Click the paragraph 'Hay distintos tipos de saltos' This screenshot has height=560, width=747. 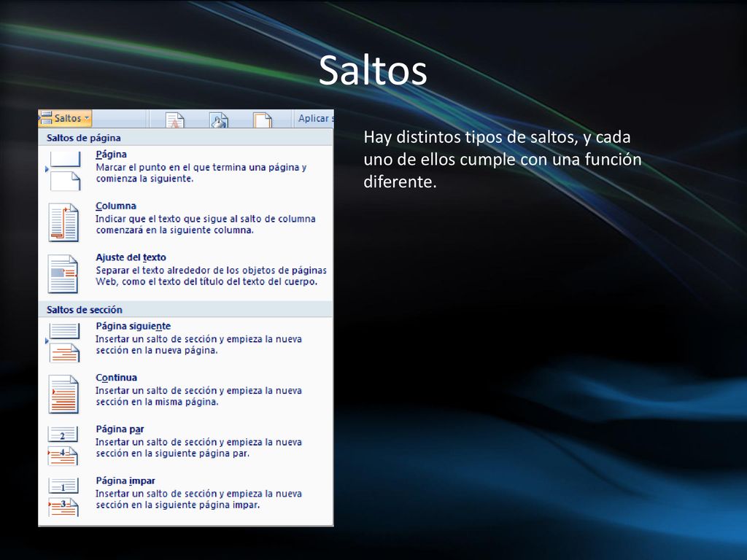pyautogui.click(x=503, y=159)
